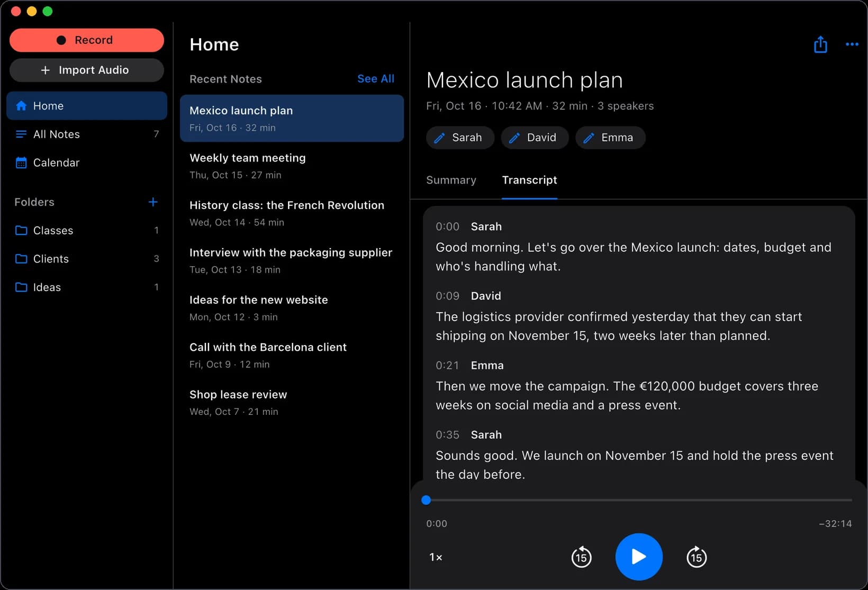868x590 pixels.
Task: Open the Weekly team meeting note
Action: click(x=292, y=166)
